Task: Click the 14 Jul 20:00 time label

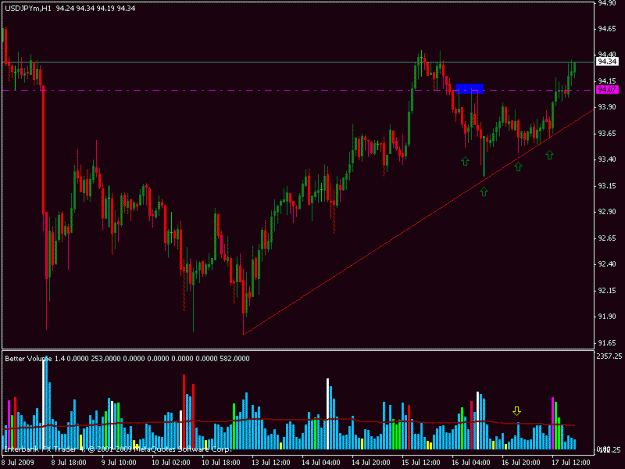Action: pos(371,463)
